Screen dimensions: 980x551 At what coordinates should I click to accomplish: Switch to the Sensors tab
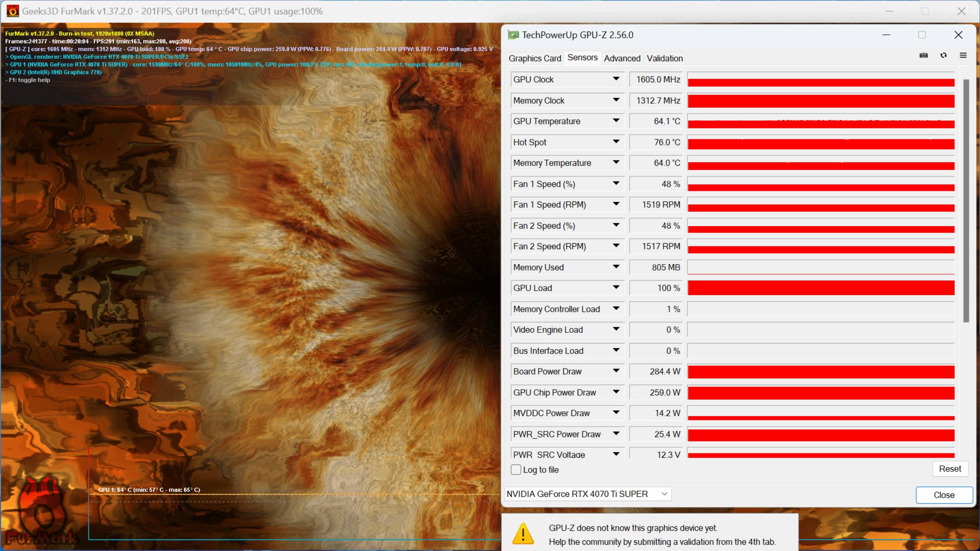coord(581,58)
